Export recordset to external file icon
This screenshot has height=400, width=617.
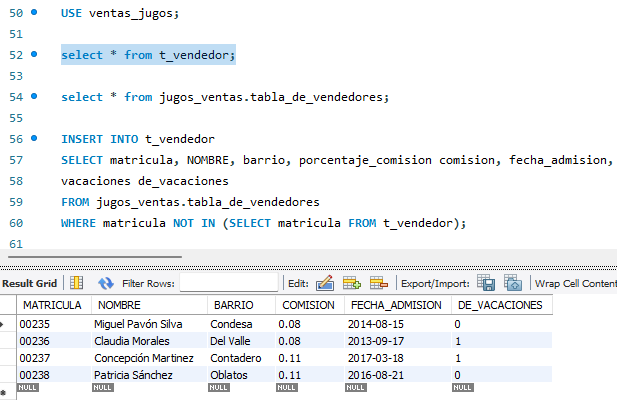coord(486,282)
